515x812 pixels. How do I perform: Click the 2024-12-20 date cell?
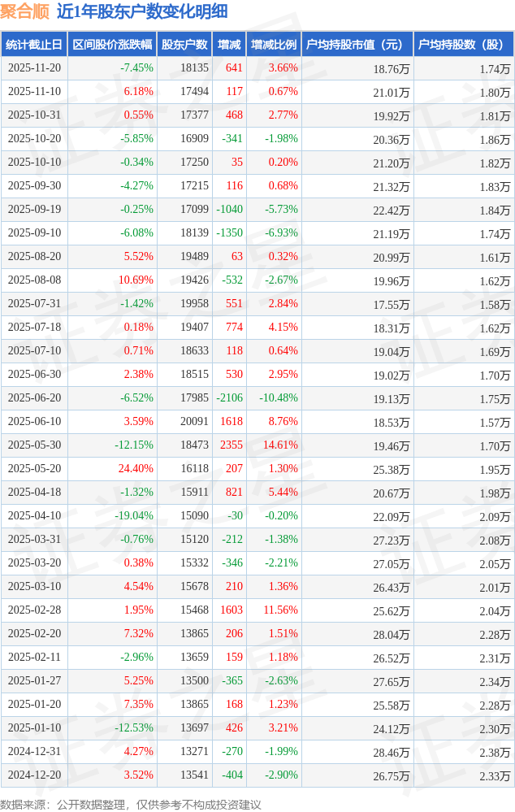(x=34, y=775)
